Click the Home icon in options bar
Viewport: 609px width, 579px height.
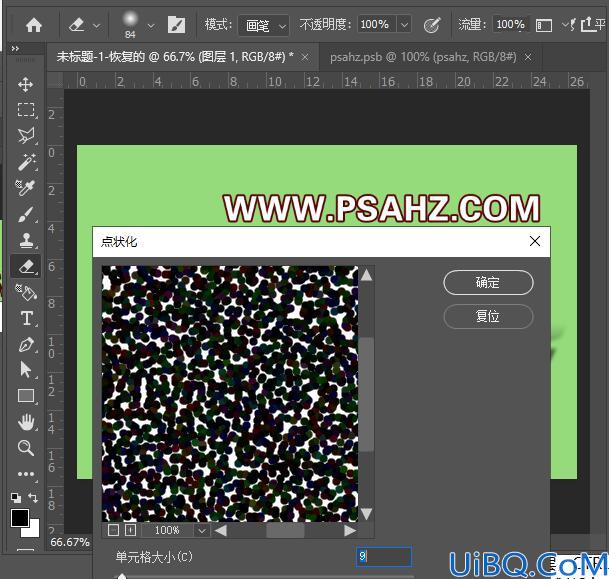coord(34,25)
